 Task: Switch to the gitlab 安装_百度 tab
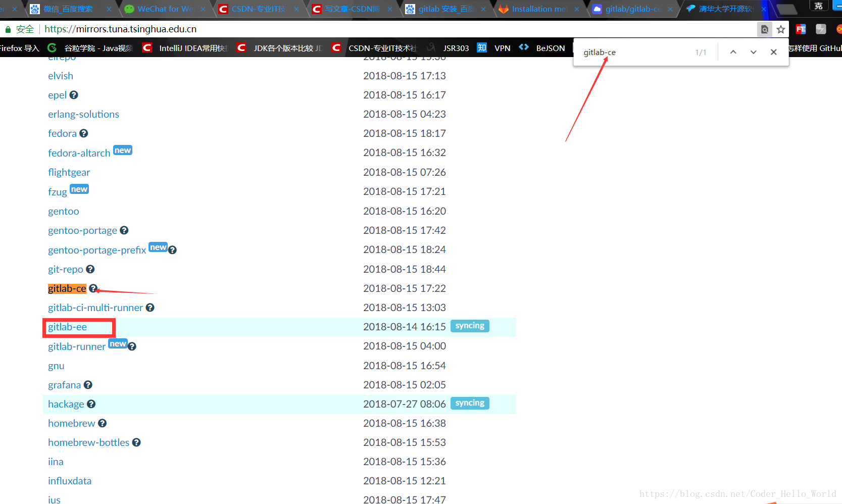pyautogui.click(x=445, y=9)
